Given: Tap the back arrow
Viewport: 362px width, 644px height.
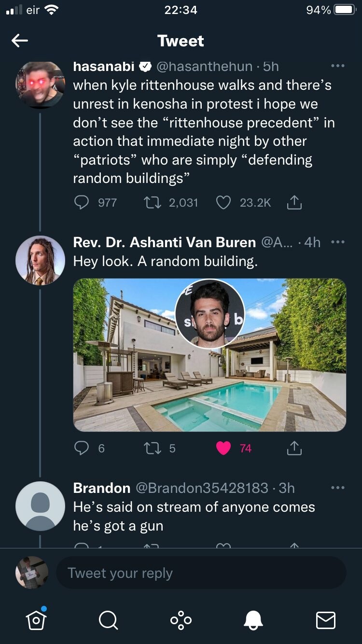Looking at the screenshot, I should coord(20,41).
